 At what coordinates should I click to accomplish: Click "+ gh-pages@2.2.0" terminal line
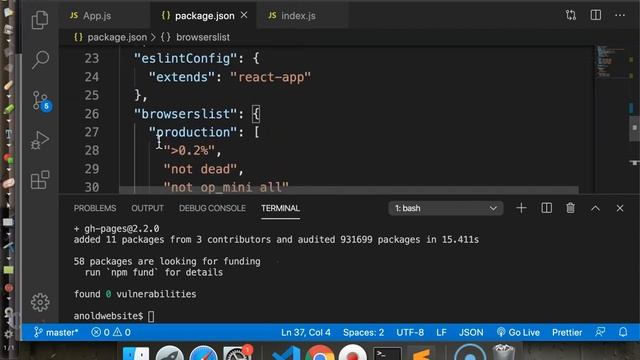click(x=116, y=229)
